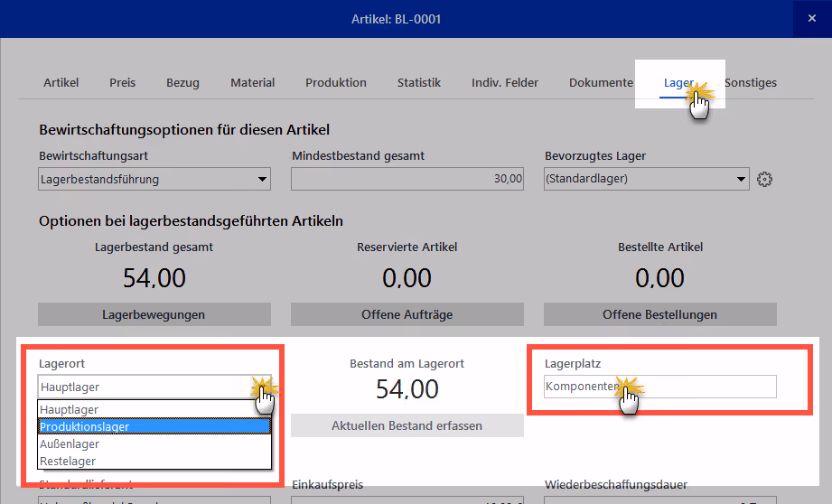Screen dimensions: 832x504
Task: Click the Lagerplatz input field
Action: pos(660,387)
